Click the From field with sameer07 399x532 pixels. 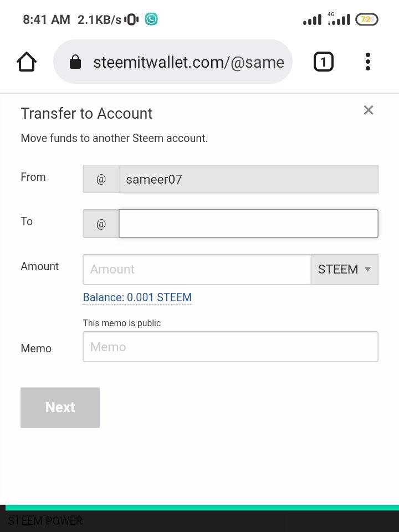[x=248, y=179]
